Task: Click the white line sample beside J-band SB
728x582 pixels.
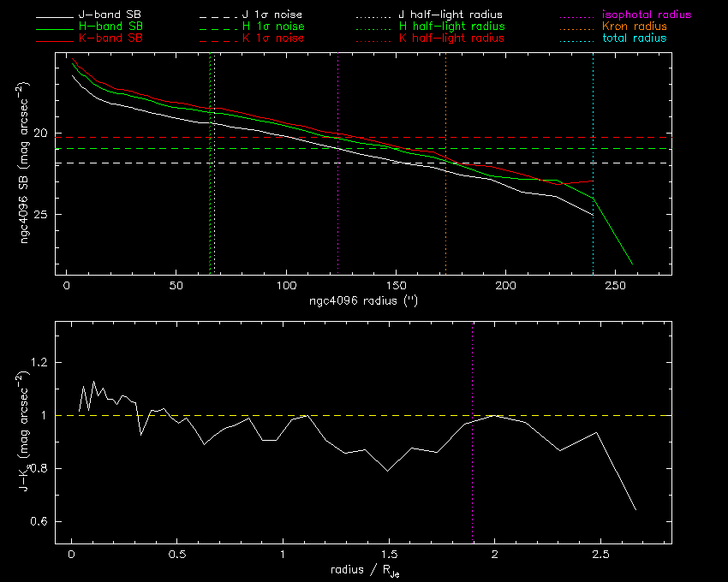Action: click(51, 16)
